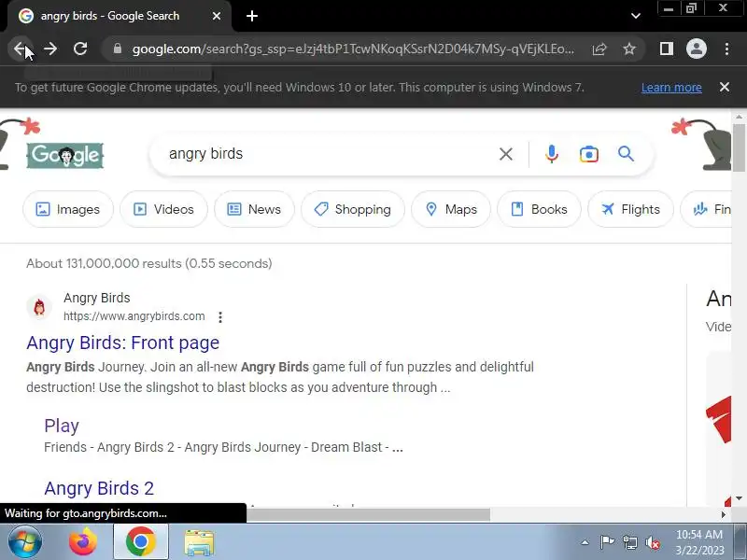Screen dimensions: 747x560
Task: Open the Angry Birds: Front page result
Action: coord(123,343)
